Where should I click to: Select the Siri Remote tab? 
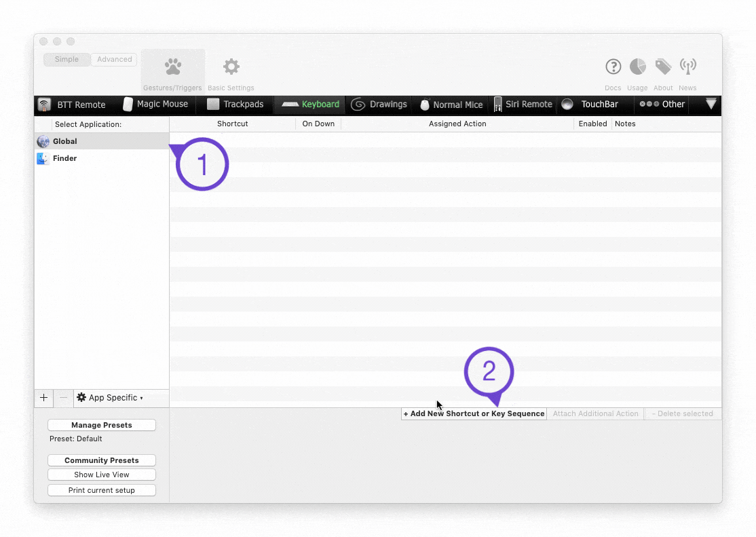tap(523, 105)
